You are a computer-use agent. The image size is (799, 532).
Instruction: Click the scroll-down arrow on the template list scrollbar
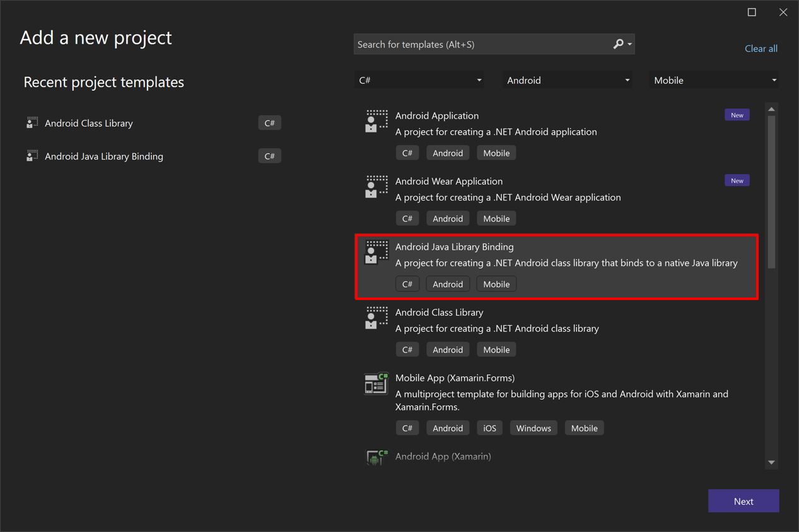(x=771, y=462)
